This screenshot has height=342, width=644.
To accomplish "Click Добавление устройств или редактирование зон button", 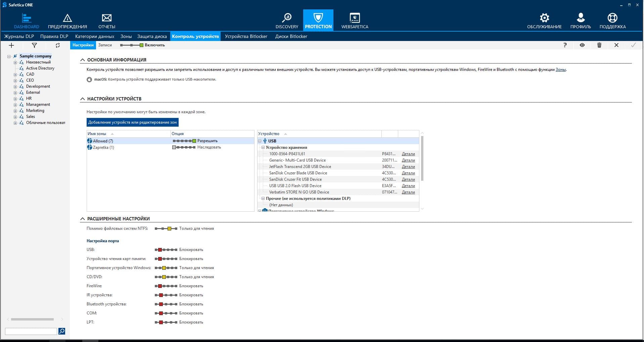I will [x=132, y=122].
